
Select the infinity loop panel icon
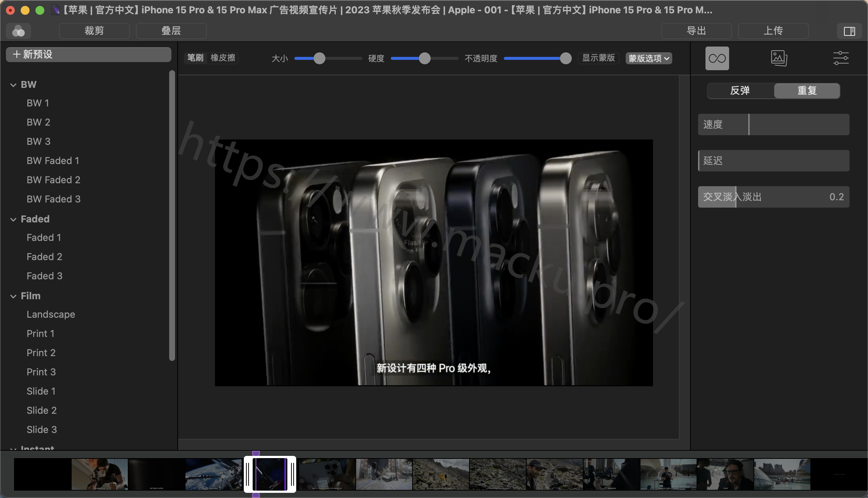click(717, 58)
